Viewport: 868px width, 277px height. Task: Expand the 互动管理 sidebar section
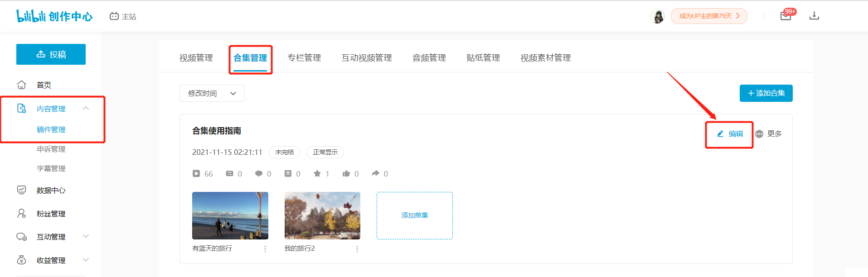[86, 236]
